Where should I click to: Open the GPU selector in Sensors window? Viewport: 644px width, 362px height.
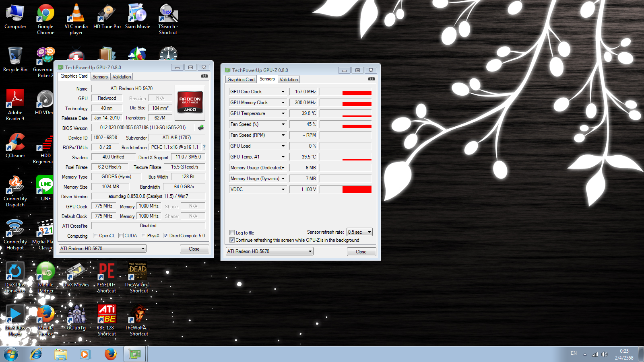coord(270,251)
